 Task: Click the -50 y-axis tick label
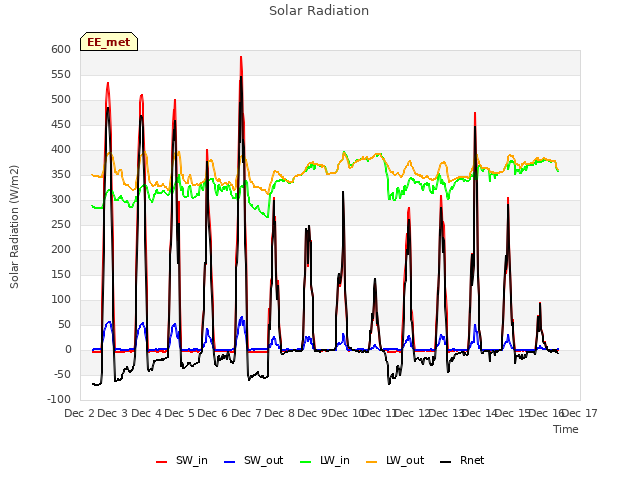pyautogui.click(x=60, y=374)
